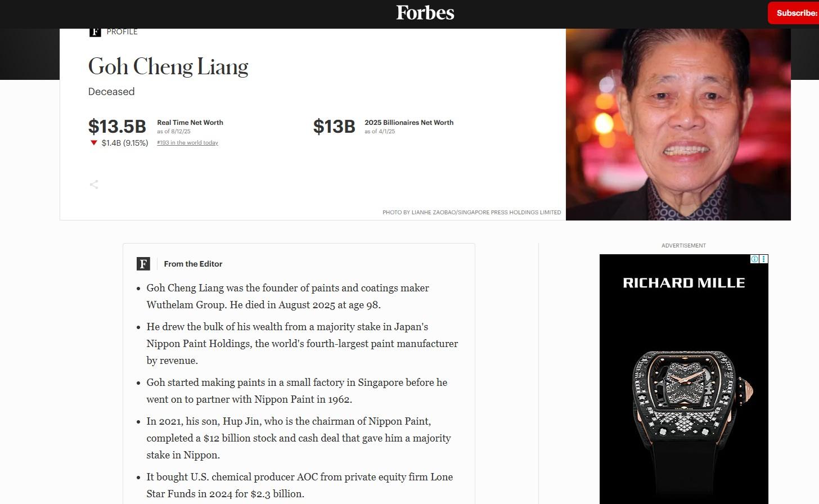Click the $13.5B real time net worth figure
819x504 pixels.
click(117, 126)
